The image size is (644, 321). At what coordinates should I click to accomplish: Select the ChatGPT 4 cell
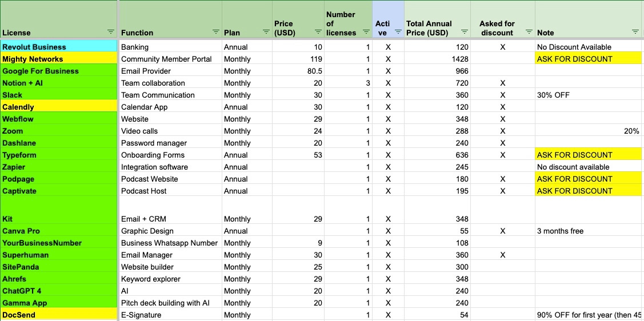[59, 291]
